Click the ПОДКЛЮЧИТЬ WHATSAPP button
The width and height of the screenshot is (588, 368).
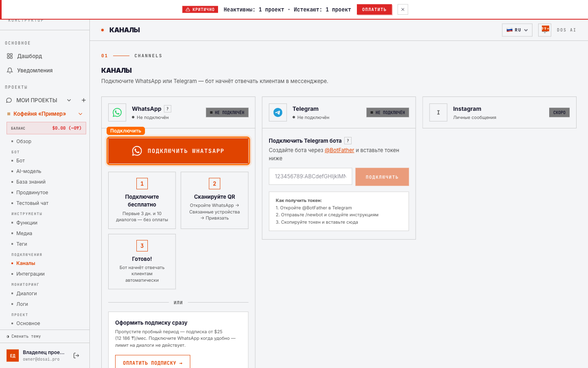(178, 151)
